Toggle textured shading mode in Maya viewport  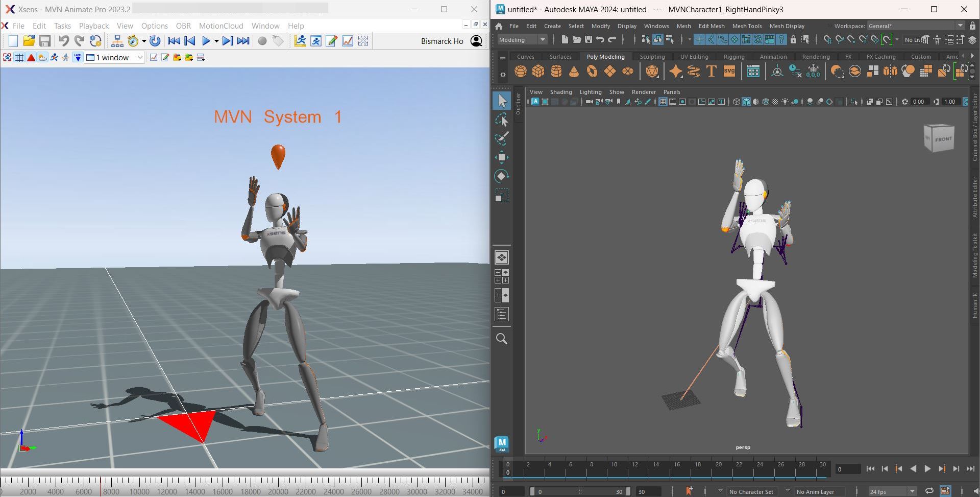(x=755, y=102)
